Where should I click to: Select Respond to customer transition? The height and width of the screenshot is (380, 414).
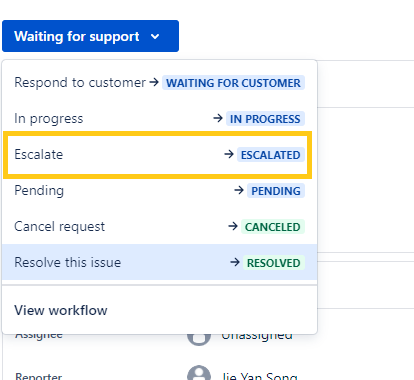tap(160, 82)
